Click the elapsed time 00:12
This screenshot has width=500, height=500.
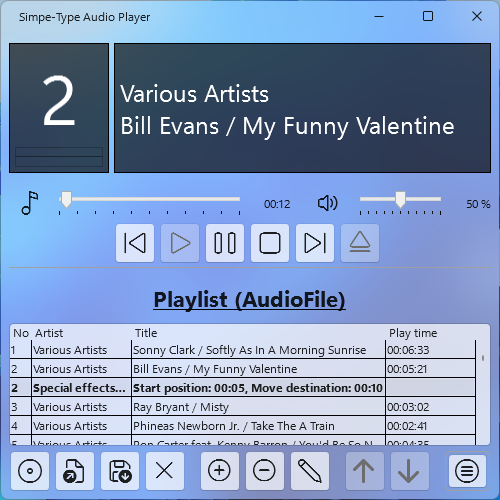click(277, 204)
